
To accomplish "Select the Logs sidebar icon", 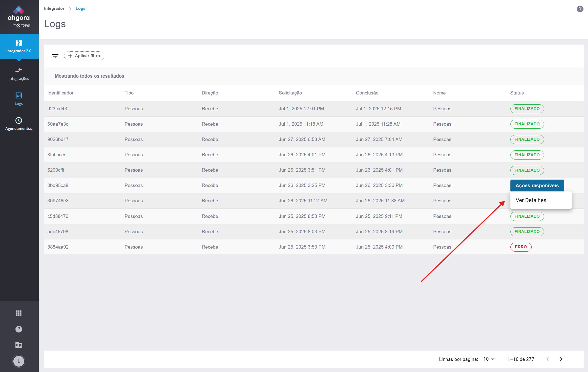I will [x=19, y=96].
